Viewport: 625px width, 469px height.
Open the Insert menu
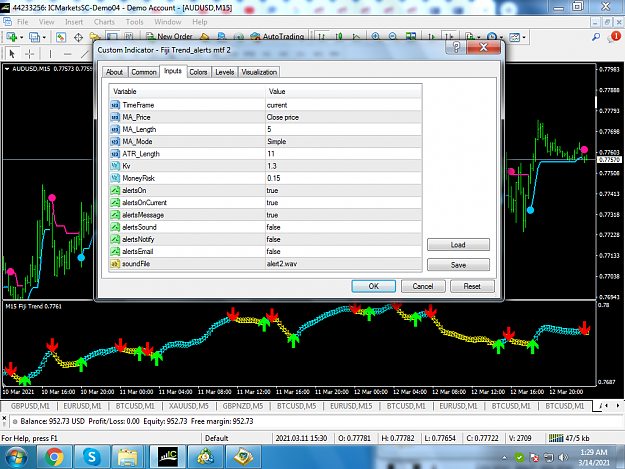(x=74, y=22)
